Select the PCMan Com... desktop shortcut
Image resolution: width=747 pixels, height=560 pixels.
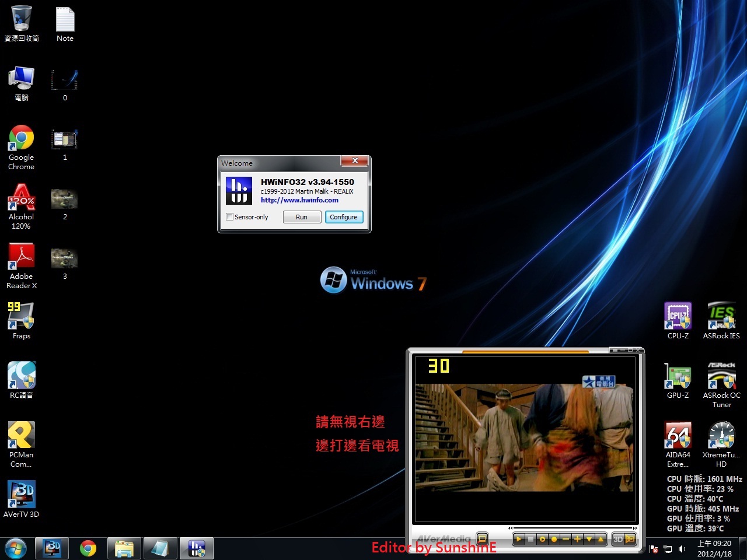click(x=22, y=444)
